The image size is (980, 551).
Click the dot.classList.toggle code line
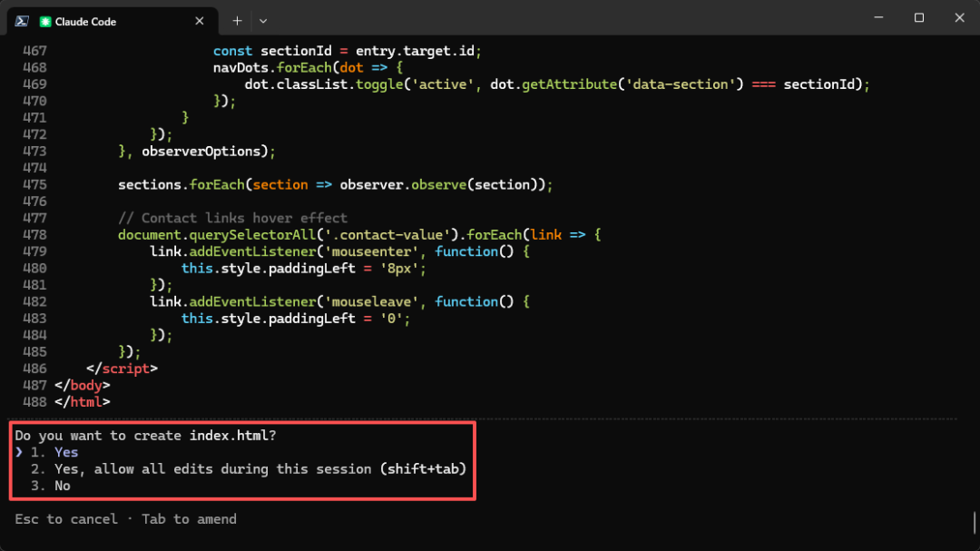coord(557,84)
